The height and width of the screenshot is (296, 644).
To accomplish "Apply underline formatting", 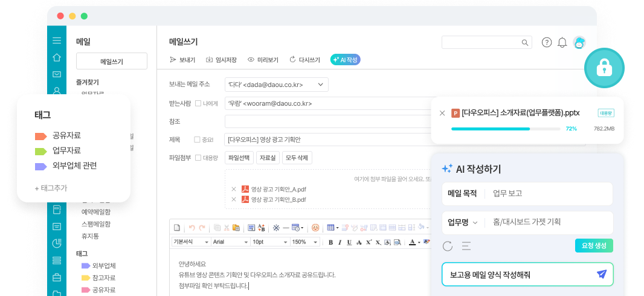I will pos(349,242).
